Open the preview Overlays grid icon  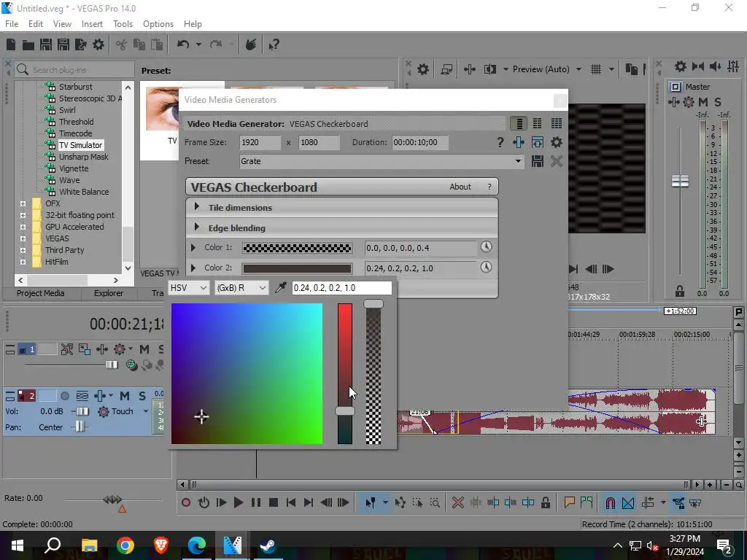(596, 69)
